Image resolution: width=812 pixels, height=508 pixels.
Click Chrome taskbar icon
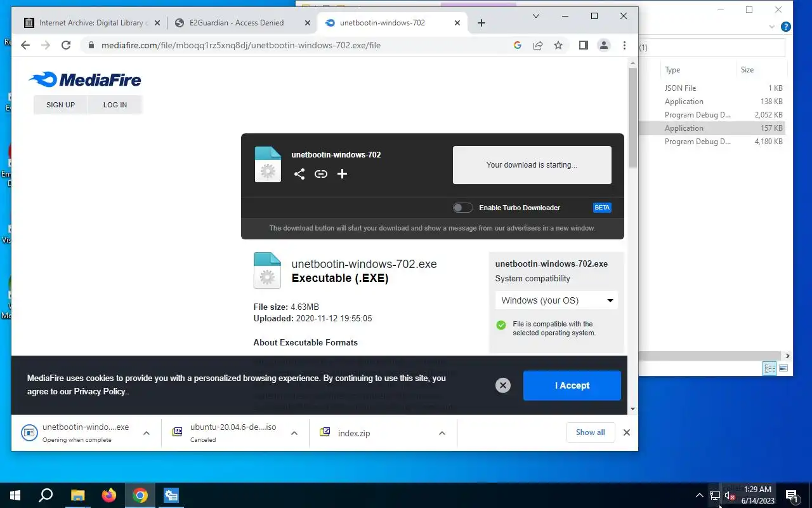(140, 495)
